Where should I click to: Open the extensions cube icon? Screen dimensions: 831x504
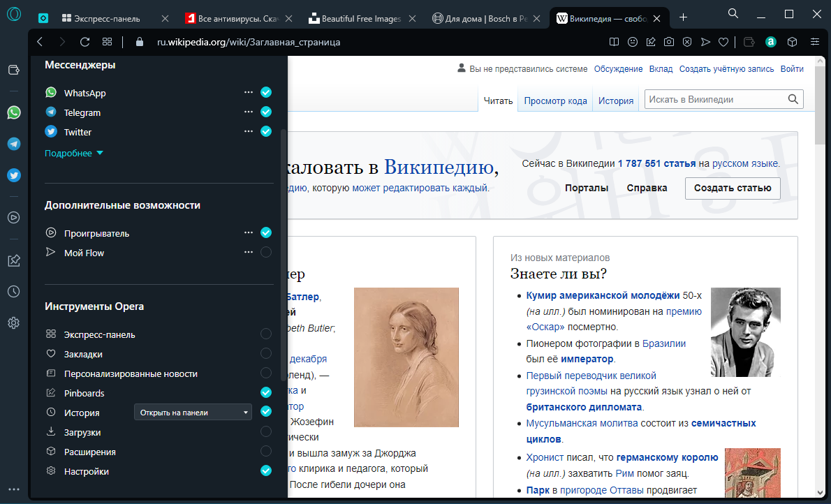(793, 42)
